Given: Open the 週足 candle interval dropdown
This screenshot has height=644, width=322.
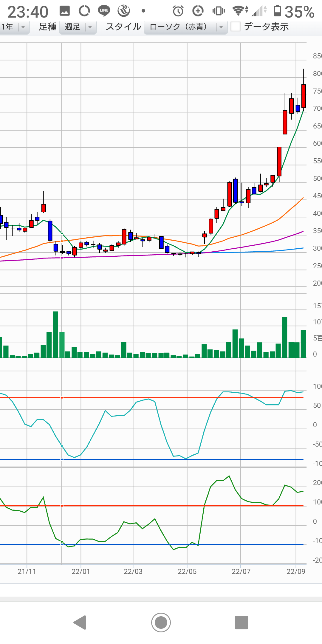Looking at the screenshot, I should tap(78, 27).
